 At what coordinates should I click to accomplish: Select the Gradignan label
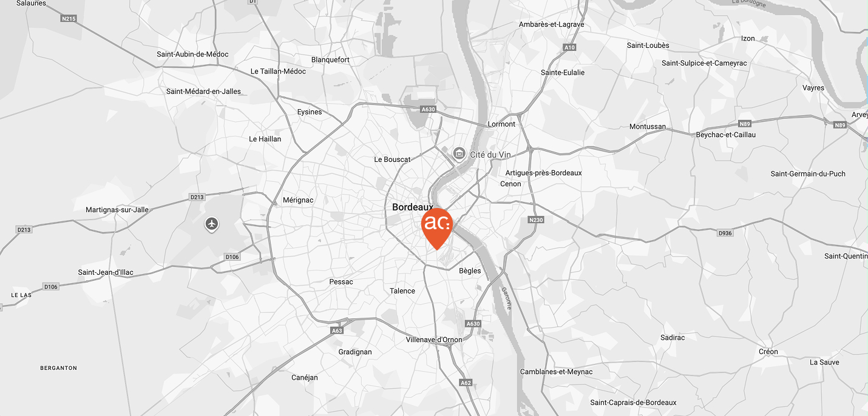point(355,352)
